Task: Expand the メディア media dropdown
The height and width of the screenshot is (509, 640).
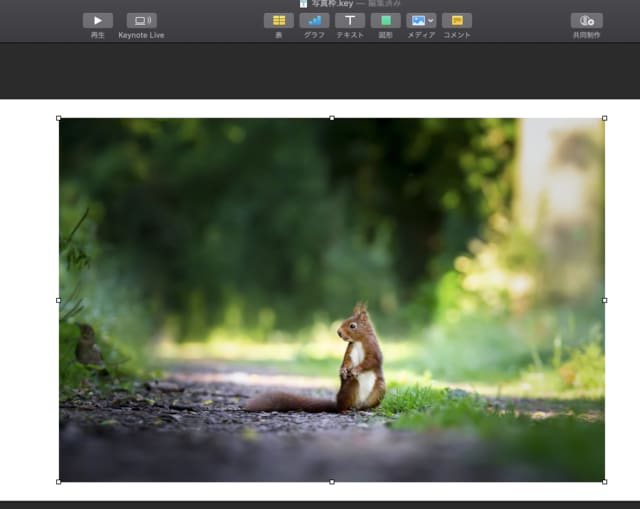Action: pyautogui.click(x=421, y=20)
